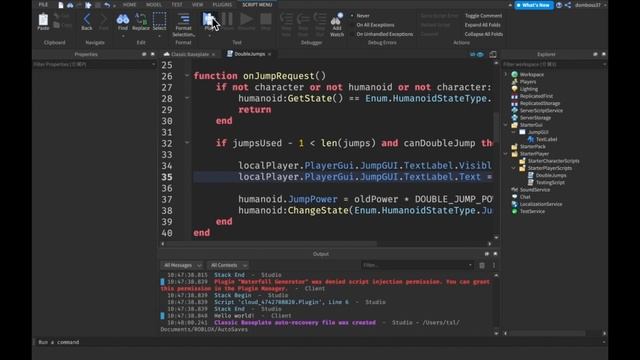The width and height of the screenshot is (640, 360).
Task: Click Toggle Comment action
Action: point(483,16)
